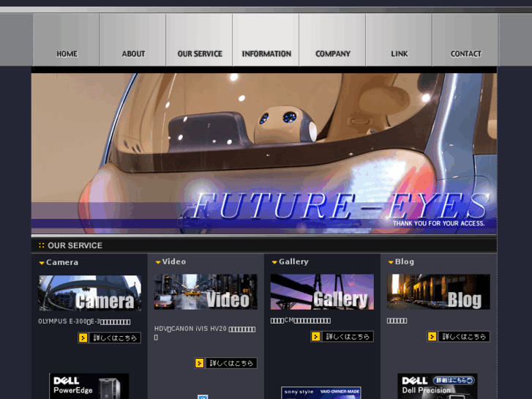Click the details button under Blog
Image resolution: width=532 pixels, height=399 pixels.
pyautogui.click(x=458, y=337)
